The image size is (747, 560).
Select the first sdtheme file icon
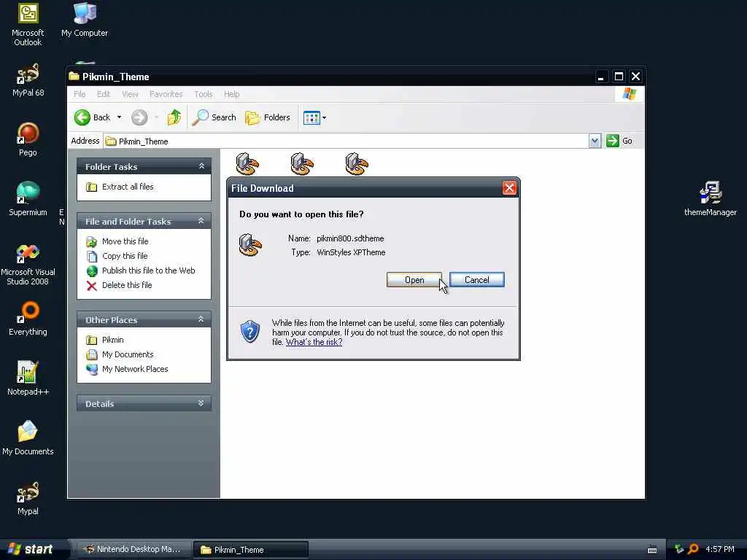[x=247, y=164]
